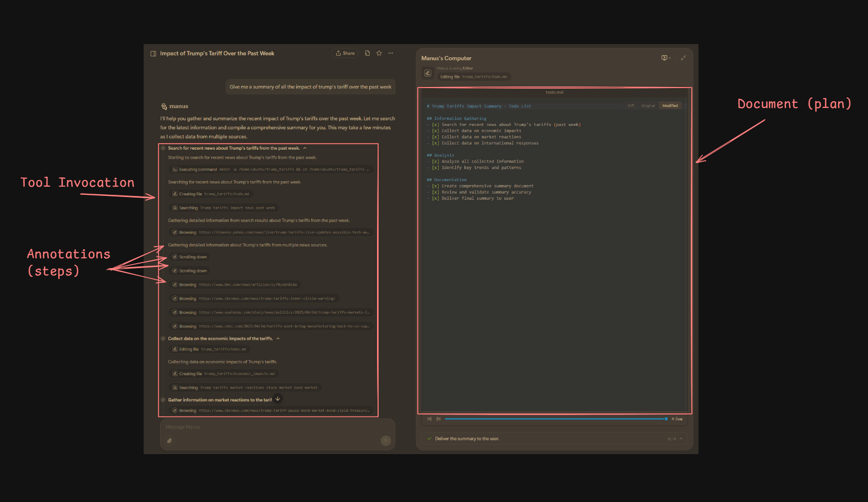Click the attach file paperclip icon

[x=170, y=441]
